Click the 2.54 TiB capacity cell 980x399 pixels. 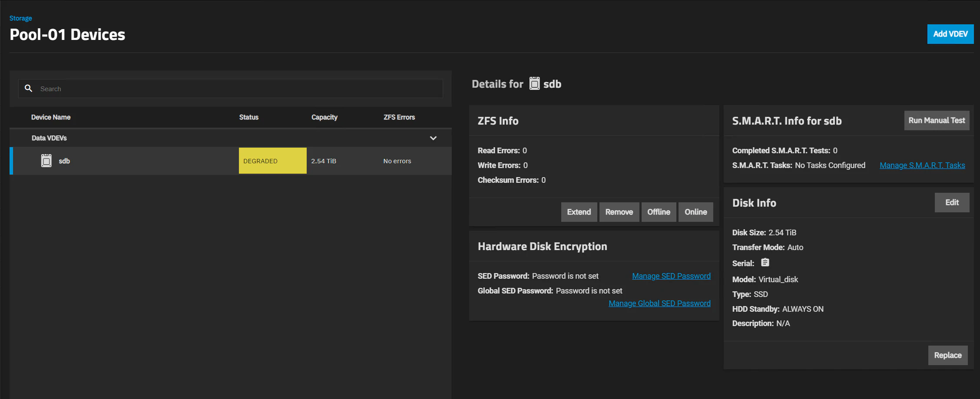click(x=324, y=161)
